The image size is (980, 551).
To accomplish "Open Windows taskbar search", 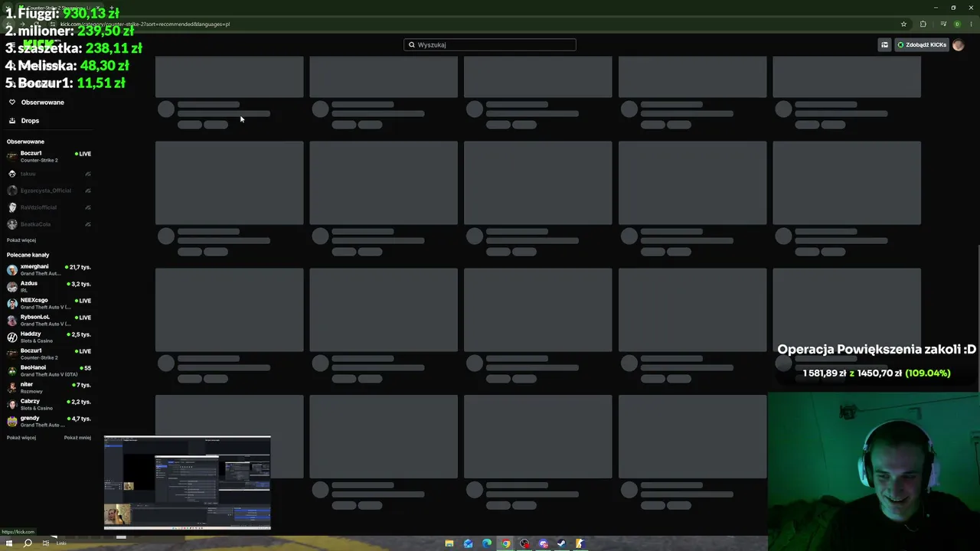I will click(28, 543).
